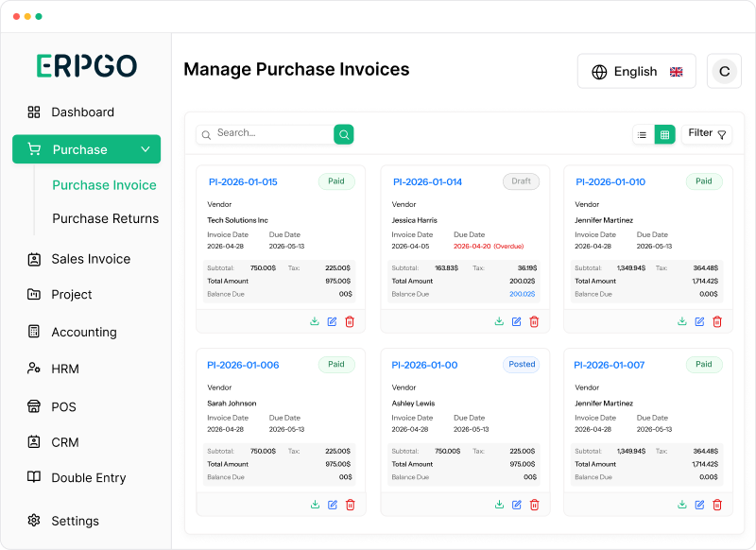Open POS section
The height and width of the screenshot is (550, 756).
click(x=52, y=407)
